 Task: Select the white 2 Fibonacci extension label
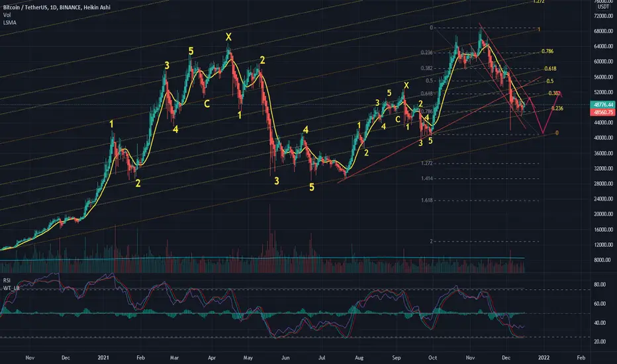431,241
